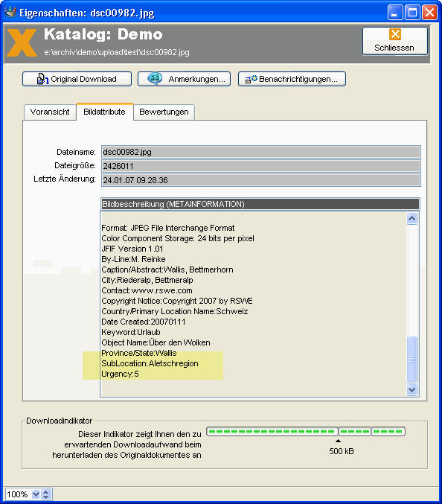The width and height of the screenshot is (442, 504).
Task: Click the Benachrichtigungen notification icon
Action: [x=252, y=79]
